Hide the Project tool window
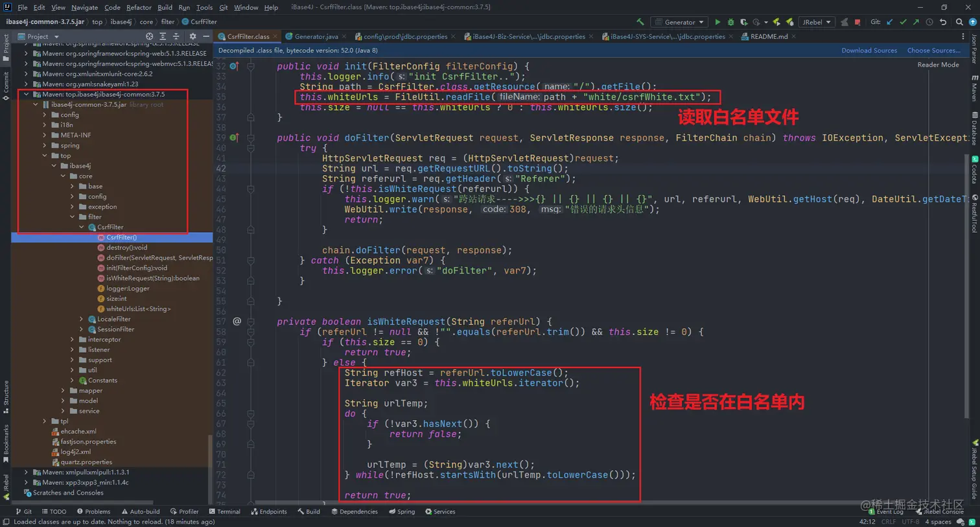This screenshot has width=980, height=527. tap(206, 36)
